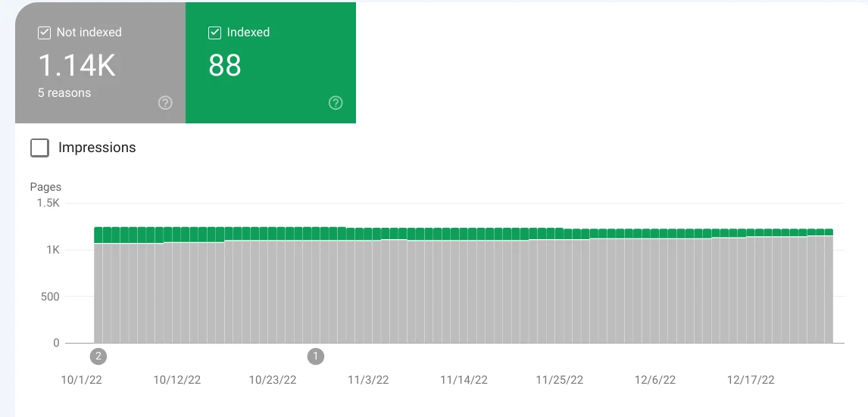Click the 12/17/22 axis date label
The height and width of the screenshot is (417, 868).
(x=751, y=380)
